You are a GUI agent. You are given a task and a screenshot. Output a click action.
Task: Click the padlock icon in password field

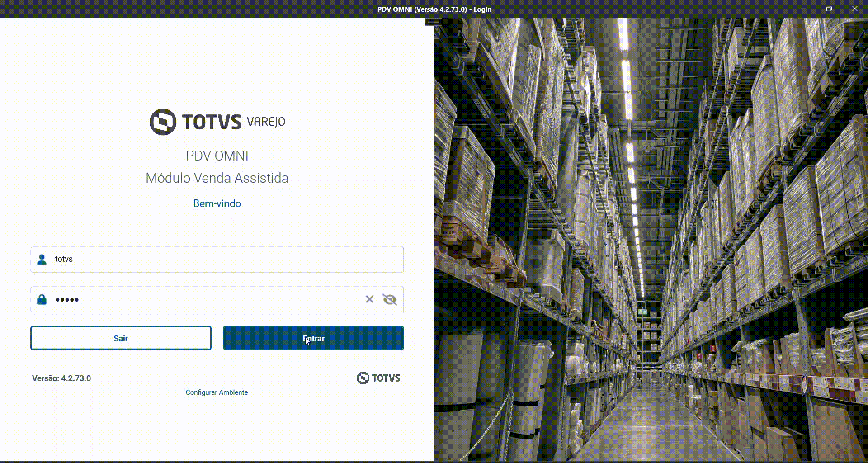[42, 299]
